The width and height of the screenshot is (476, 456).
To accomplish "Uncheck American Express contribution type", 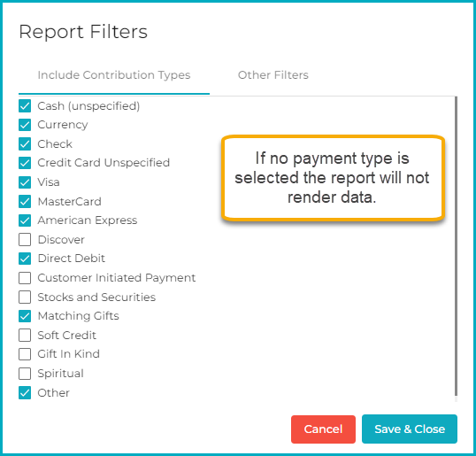I will [25, 220].
